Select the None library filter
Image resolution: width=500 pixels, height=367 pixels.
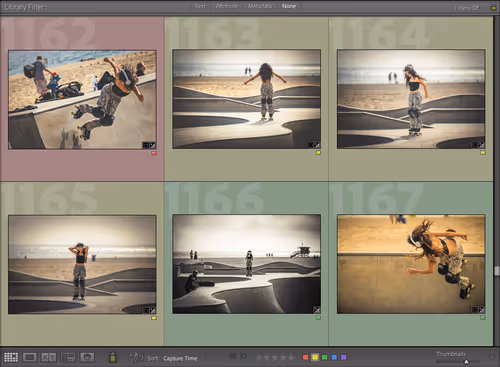(x=289, y=6)
